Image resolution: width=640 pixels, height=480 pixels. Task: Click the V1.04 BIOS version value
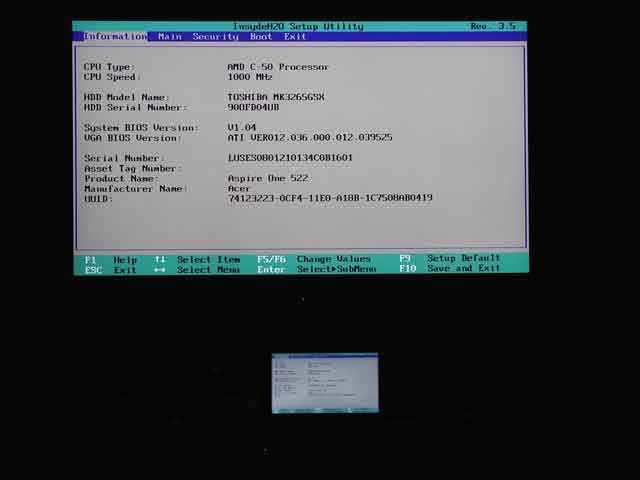[242, 128]
